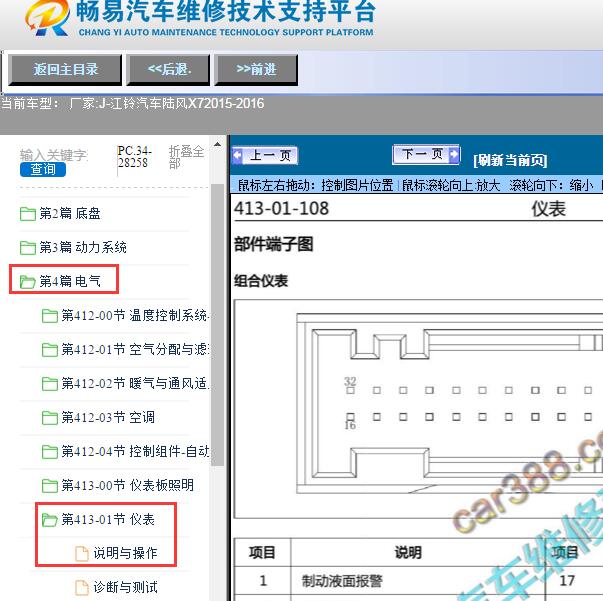
Task: Click table cell 制动液面报警
Action: click(341, 581)
